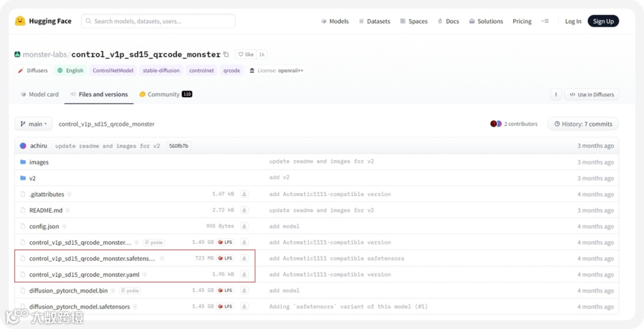Open the config.json file
644x329 pixels.
tap(44, 226)
